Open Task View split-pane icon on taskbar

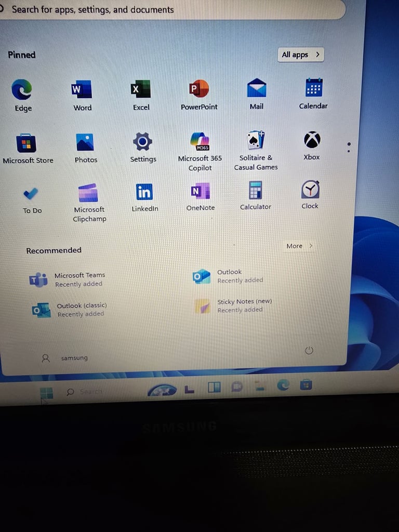point(214,387)
